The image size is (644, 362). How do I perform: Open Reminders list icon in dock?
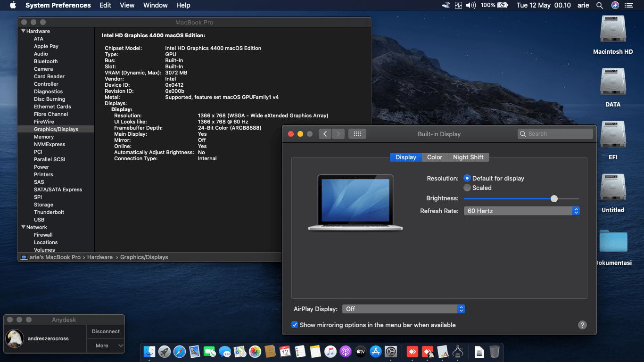tap(300, 352)
